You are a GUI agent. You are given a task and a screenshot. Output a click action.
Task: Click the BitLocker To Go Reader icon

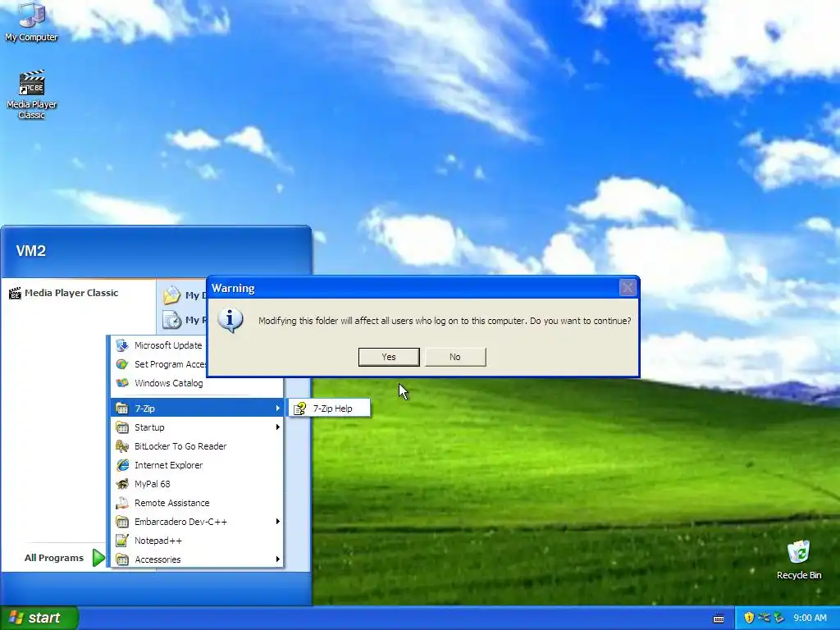(x=122, y=446)
